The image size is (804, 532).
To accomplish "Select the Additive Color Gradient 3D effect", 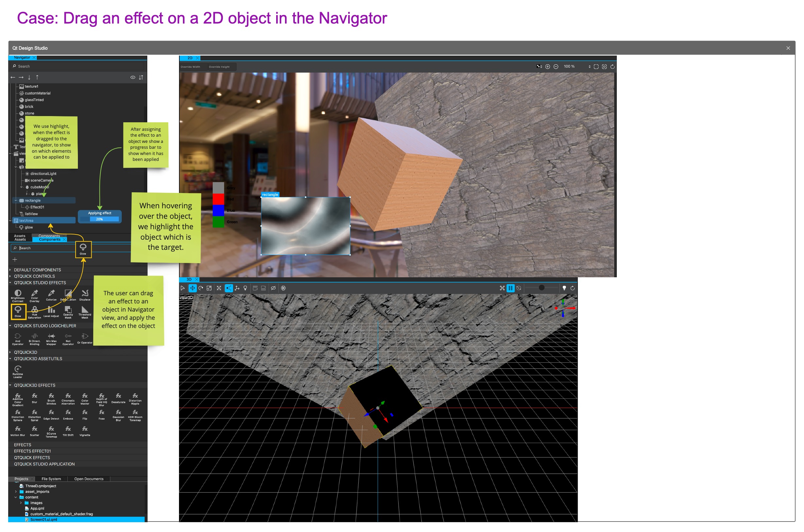I will [18, 400].
